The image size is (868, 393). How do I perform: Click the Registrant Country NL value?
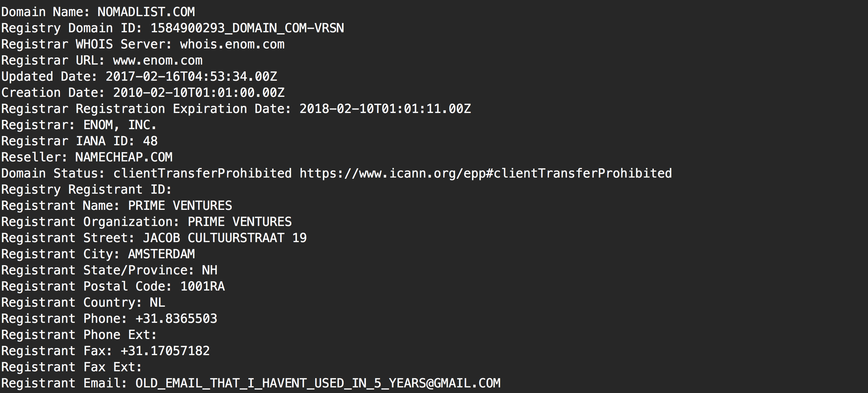(158, 303)
